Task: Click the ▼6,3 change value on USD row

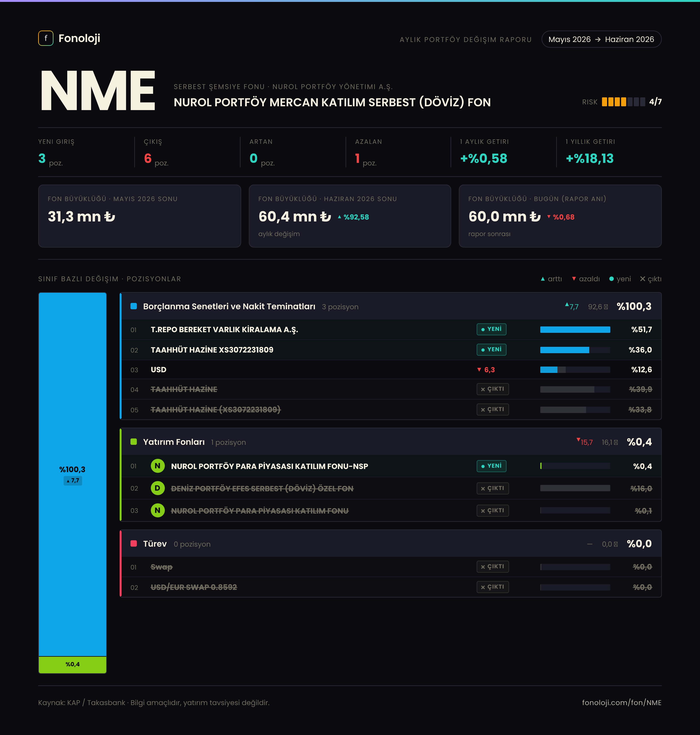Action: coord(486,370)
